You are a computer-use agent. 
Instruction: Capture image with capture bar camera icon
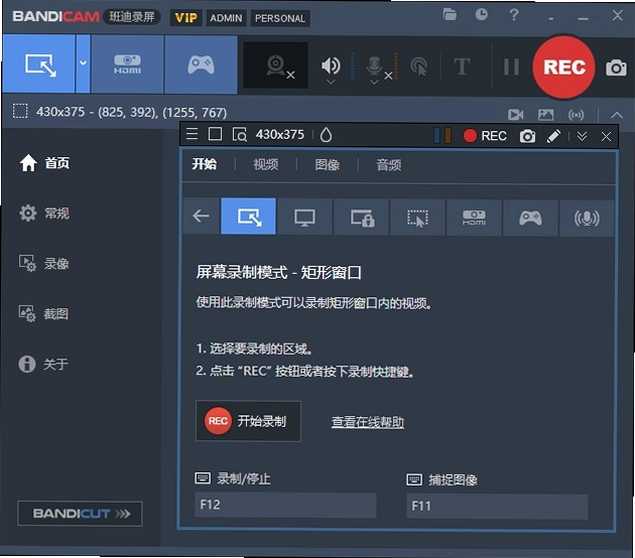(527, 136)
